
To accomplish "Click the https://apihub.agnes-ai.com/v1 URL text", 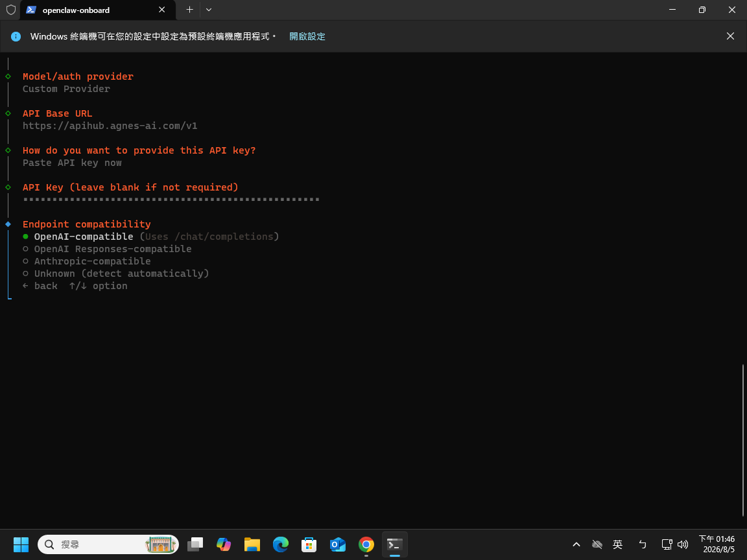I will tap(110, 126).
